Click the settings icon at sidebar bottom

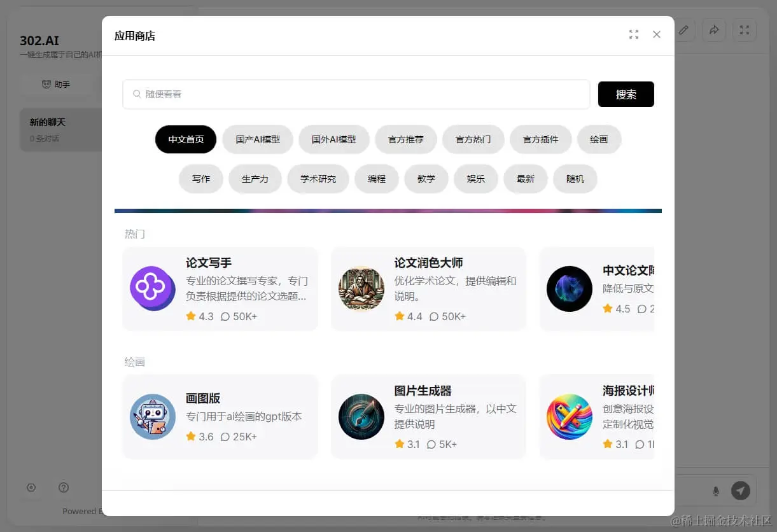(x=31, y=488)
